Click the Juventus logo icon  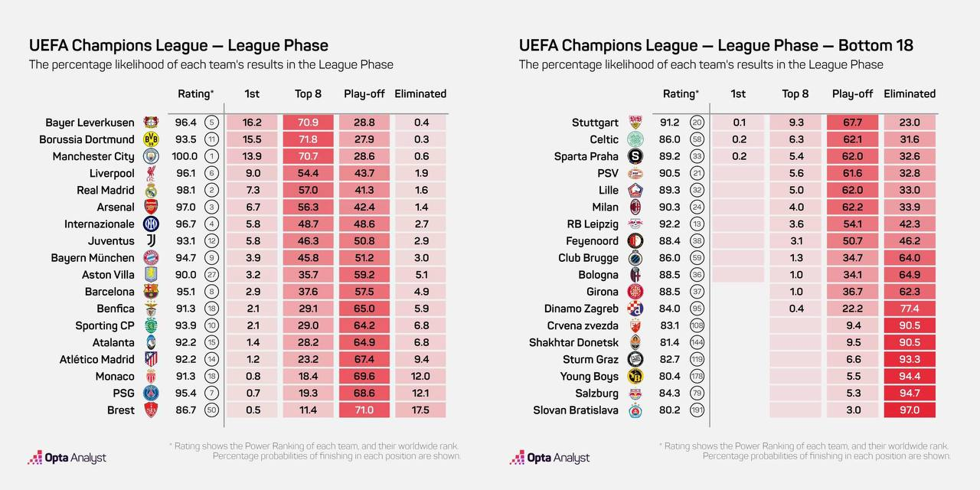(x=151, y=241)
